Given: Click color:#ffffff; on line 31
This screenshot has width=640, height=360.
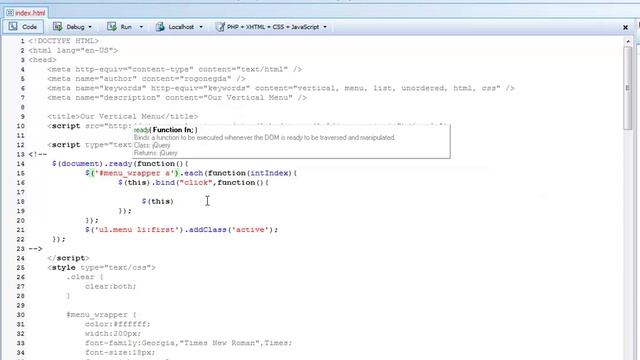Looking at the screenshot, I should pos(118,324).
